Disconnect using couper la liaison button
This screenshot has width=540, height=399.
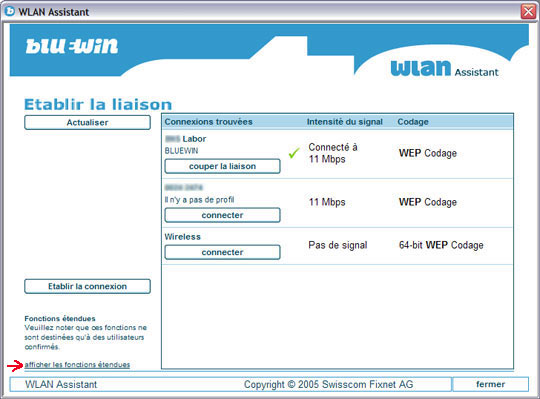(x=222, y=166)
